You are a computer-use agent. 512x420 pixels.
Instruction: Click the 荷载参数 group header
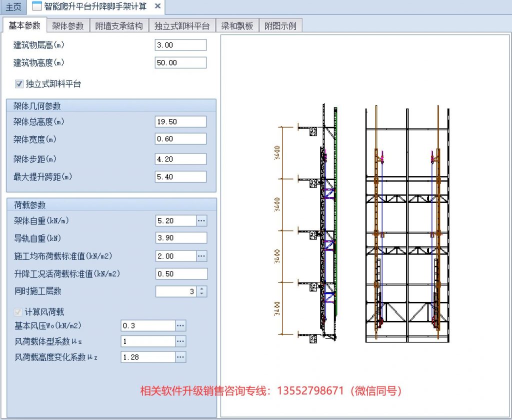[111, 205]
